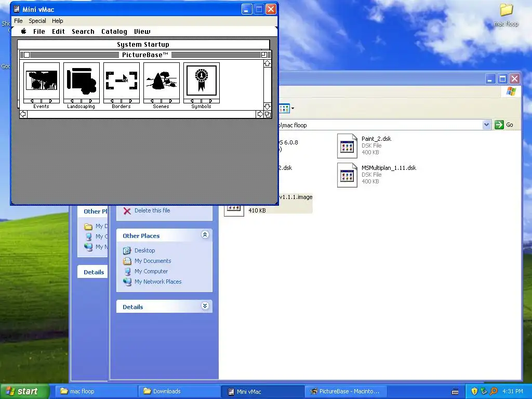Open the View menu in PictureBase
532x399 pixels.
pos(142,32)
